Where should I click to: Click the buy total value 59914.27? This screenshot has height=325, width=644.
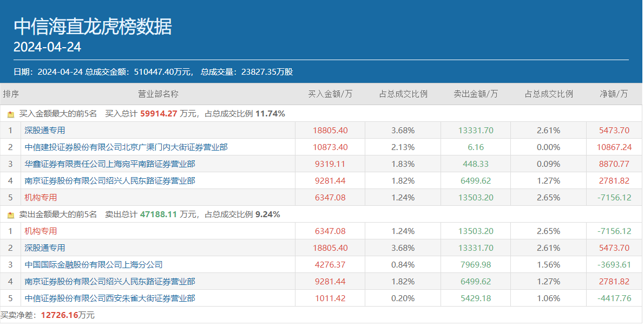coord(159,114)
